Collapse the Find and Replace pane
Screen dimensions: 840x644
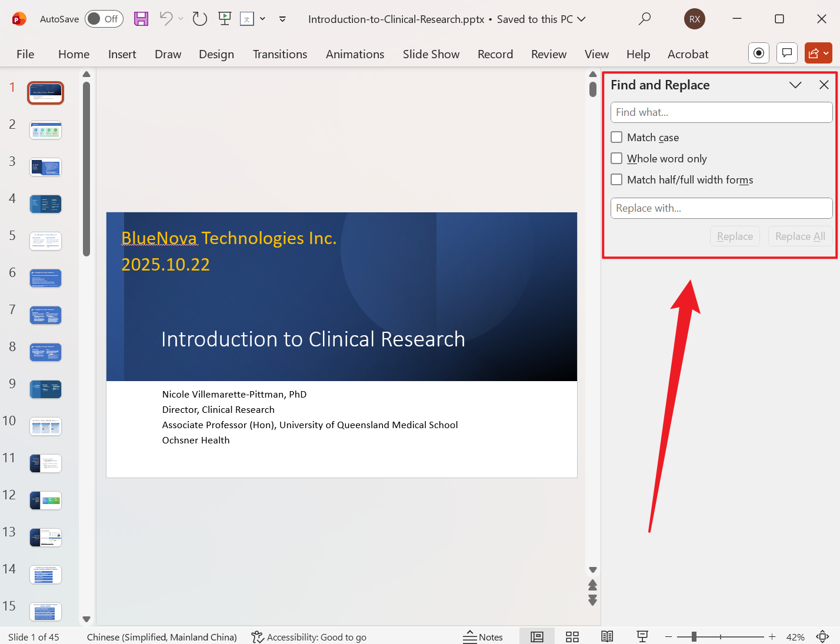795,85
